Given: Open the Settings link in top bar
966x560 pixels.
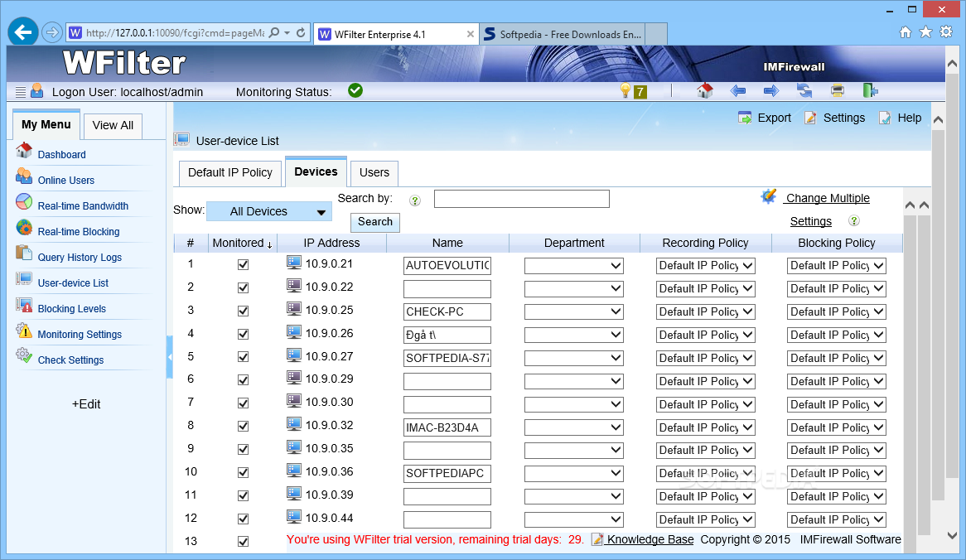Looking at the screenshot, I should (x=835, y=118).
